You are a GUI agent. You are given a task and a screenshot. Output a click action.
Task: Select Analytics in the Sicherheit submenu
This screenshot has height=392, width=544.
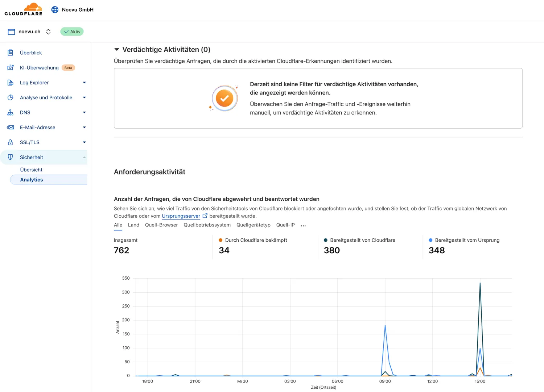(32, 180)
